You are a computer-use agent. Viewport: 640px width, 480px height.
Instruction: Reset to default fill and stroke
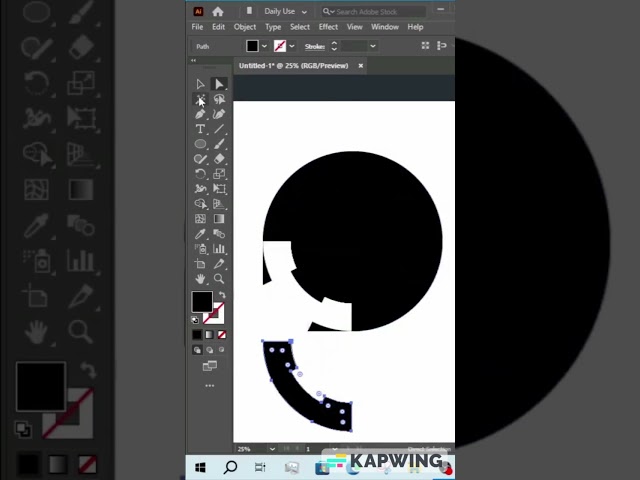[x=195, y=320]
